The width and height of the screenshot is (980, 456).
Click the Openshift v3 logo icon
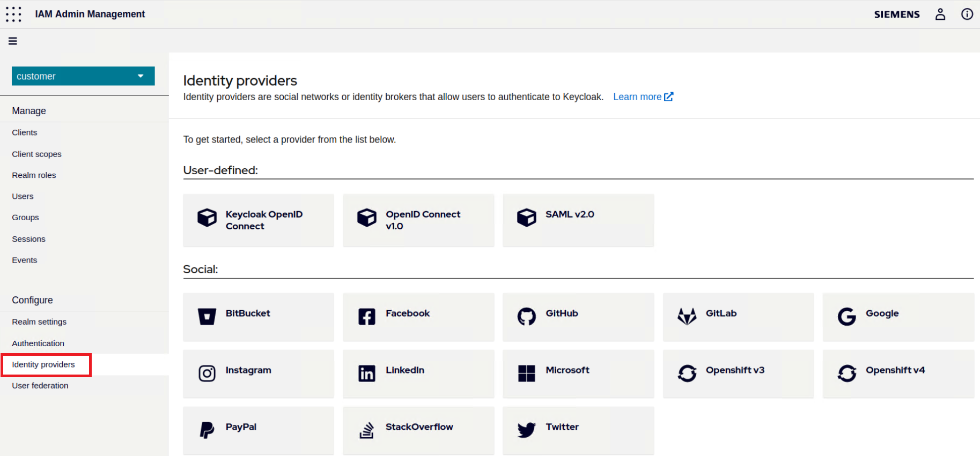click(687, 373)
